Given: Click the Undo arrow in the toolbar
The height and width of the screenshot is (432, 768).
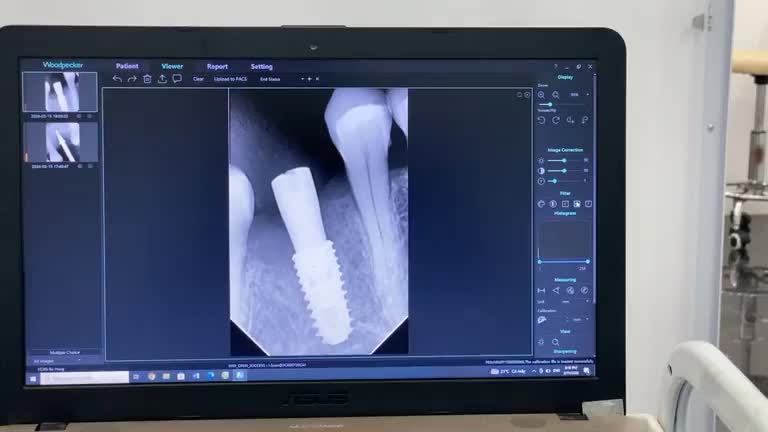Looking at the screenshot, I should (x=117, y=79).
